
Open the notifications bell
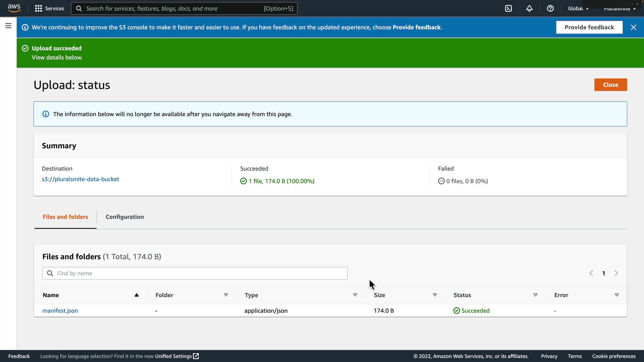pyautogui.click(x=529, y=8)
